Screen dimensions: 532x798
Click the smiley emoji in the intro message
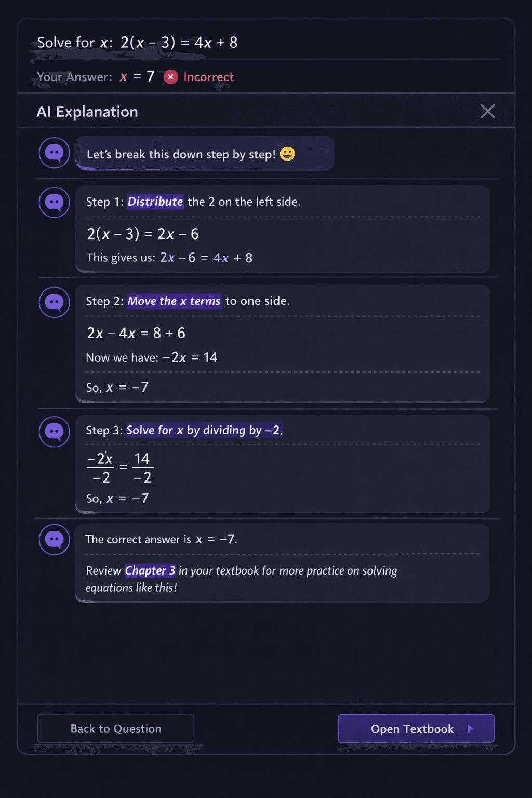point(286,153)
